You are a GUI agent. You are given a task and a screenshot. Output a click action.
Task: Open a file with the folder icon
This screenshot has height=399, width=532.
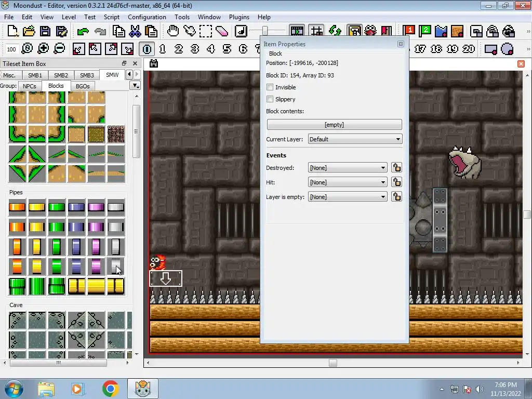click(x=29, y=31)
